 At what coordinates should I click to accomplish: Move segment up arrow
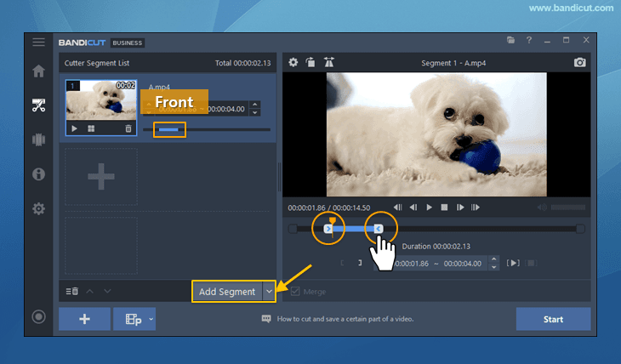(x=90, y=291)
